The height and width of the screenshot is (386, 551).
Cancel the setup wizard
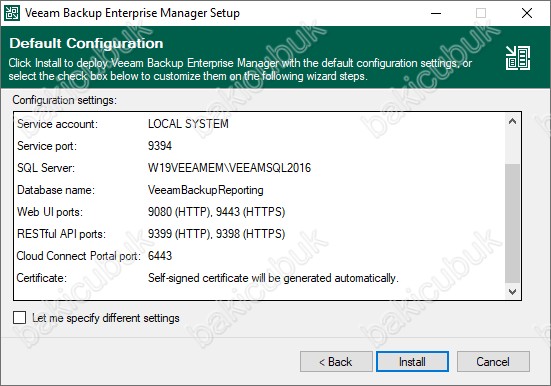493,361
